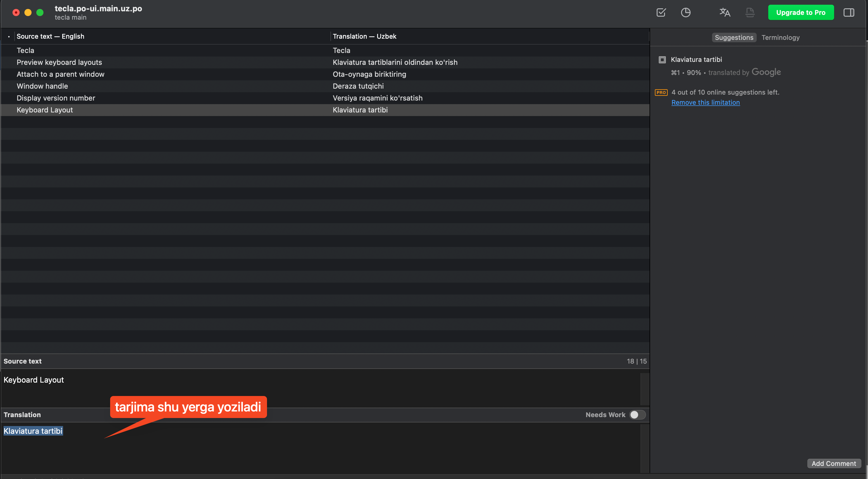Select the Window handle row
Screen dimensions: 868x479
tap(43, 86)
